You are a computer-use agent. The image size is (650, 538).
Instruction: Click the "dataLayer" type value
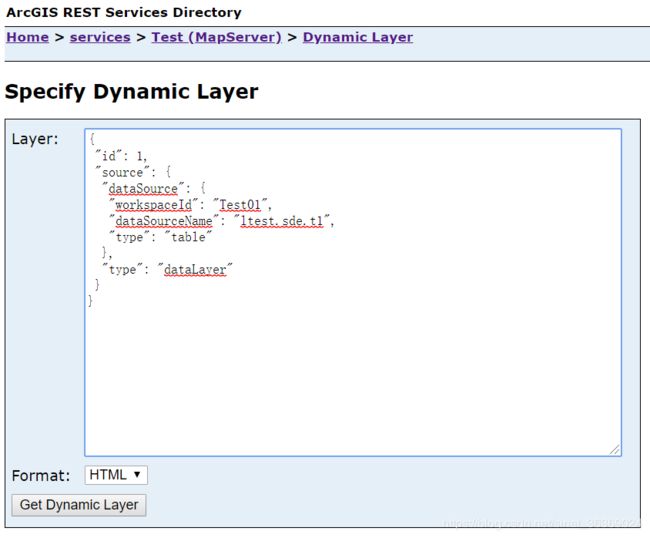[195, 270]
